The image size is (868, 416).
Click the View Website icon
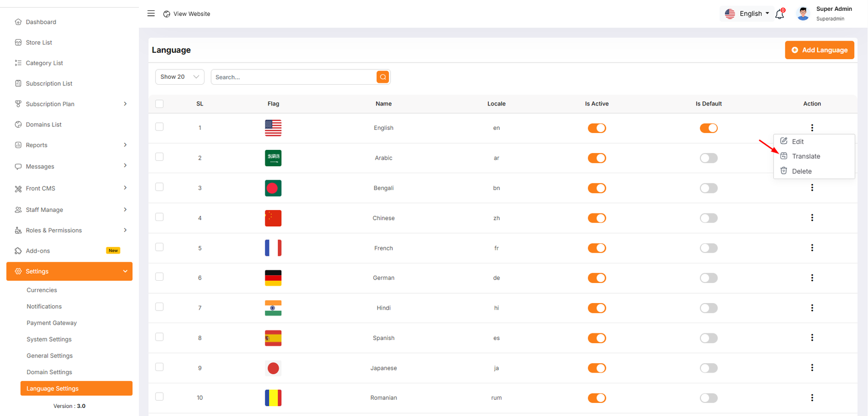click(167, 14)
